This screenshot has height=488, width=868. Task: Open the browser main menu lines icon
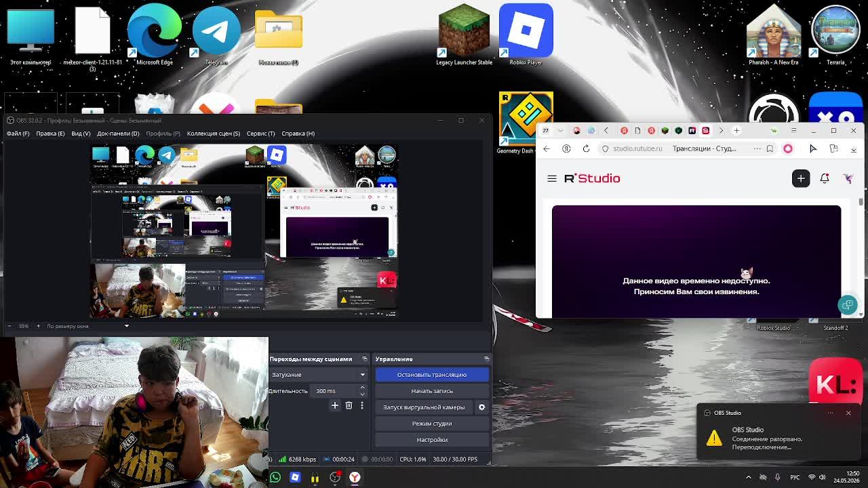click(x=793, y=130)
